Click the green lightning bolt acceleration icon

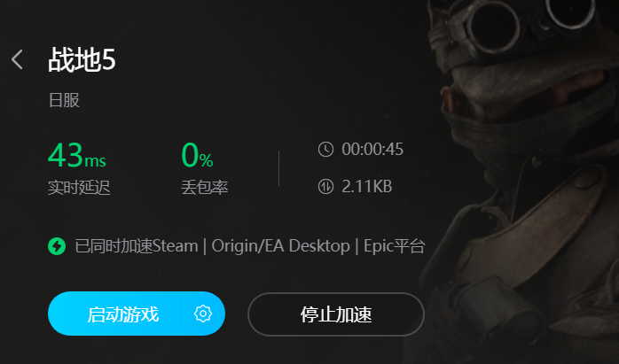click(57, 246)
